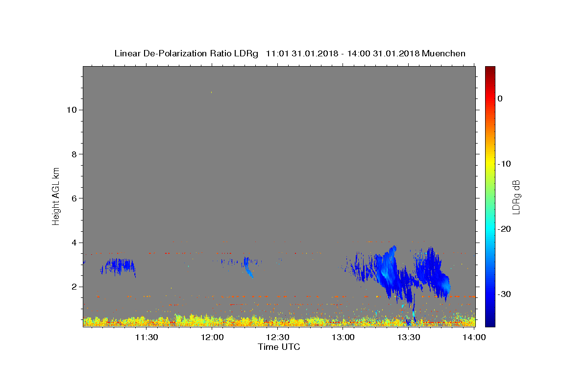The width and height of the screenshot is (588, 392).
Task: Click the blue cloud echo near 11:20
Action: point(119,267)
